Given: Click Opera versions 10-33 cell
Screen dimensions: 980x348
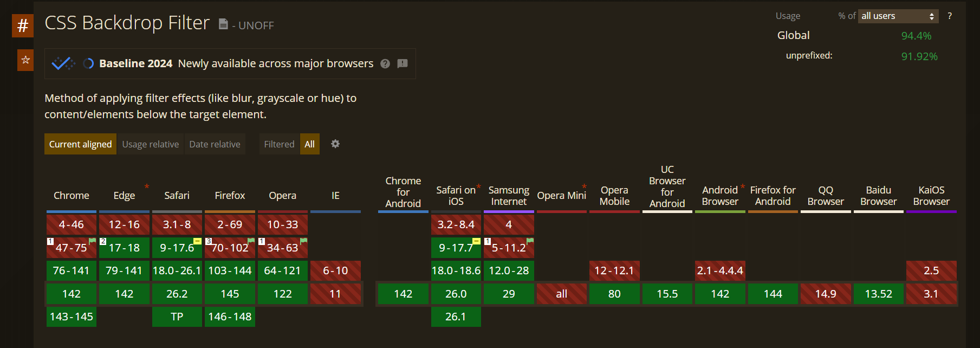Looking at the screenshot, I should click(x=283, y=224).
